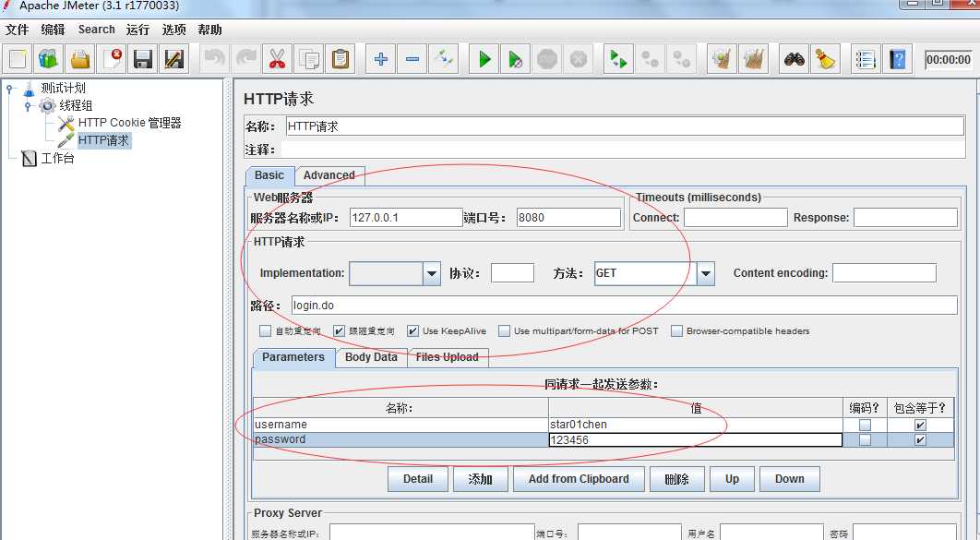Click the New test plan icon
This screenshot has height=540, width=980.
pos(18,59)
